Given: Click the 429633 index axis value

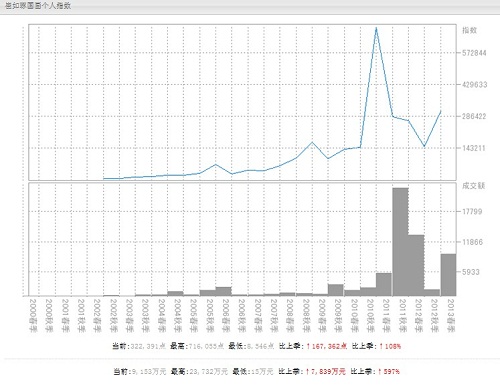Looking at the screenshot, I should coord(475,85).
